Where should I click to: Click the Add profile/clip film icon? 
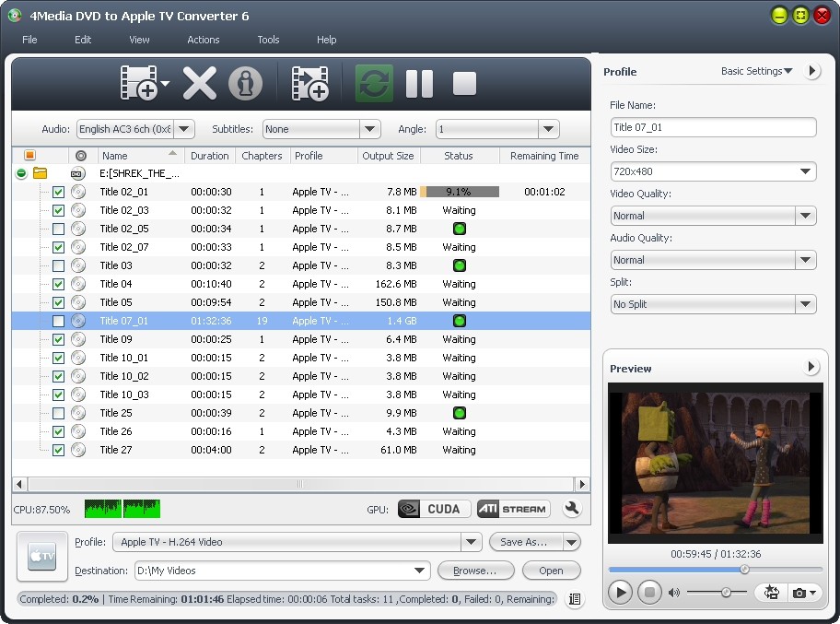[x=309, y=83]
